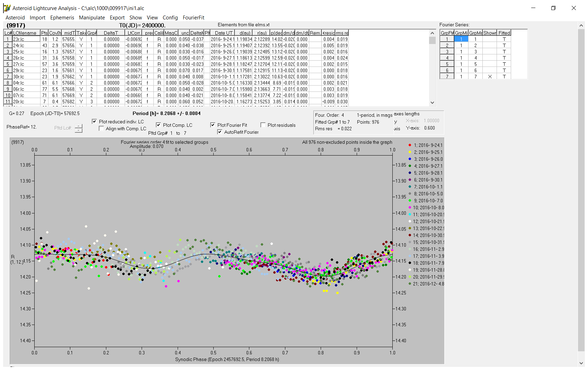The width and height of the screenshot is (588, 370).
Task: Click the window's right scrollbar down arrow
Action: pos(581,363)
